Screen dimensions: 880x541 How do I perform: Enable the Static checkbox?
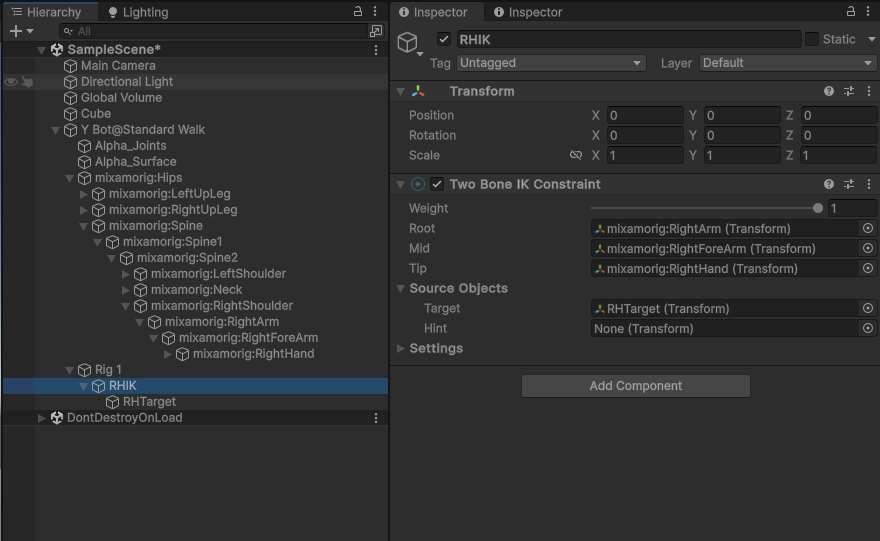(812, 39)
